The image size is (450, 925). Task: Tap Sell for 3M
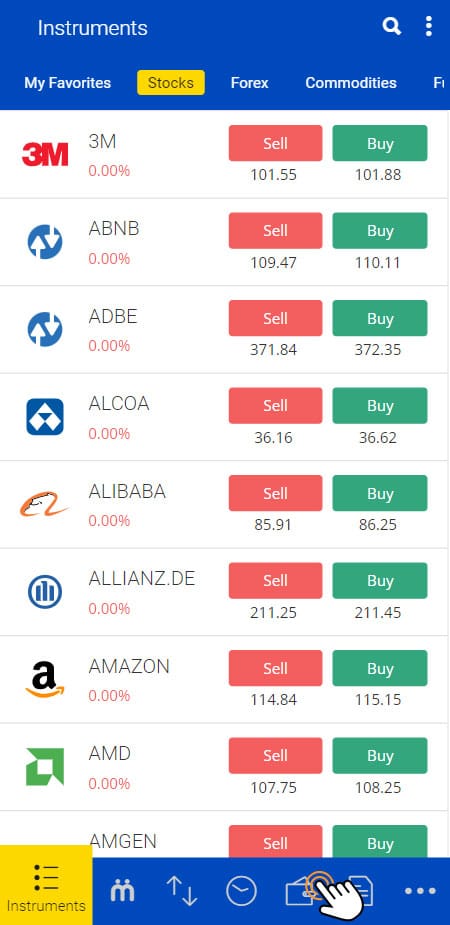[275, 143]
